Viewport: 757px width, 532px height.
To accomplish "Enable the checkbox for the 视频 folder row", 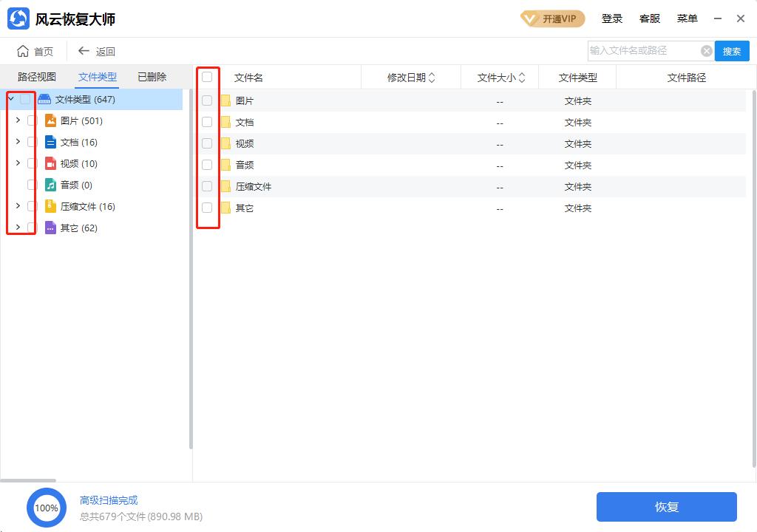I will pyautogui.click(x=208, y=143).
